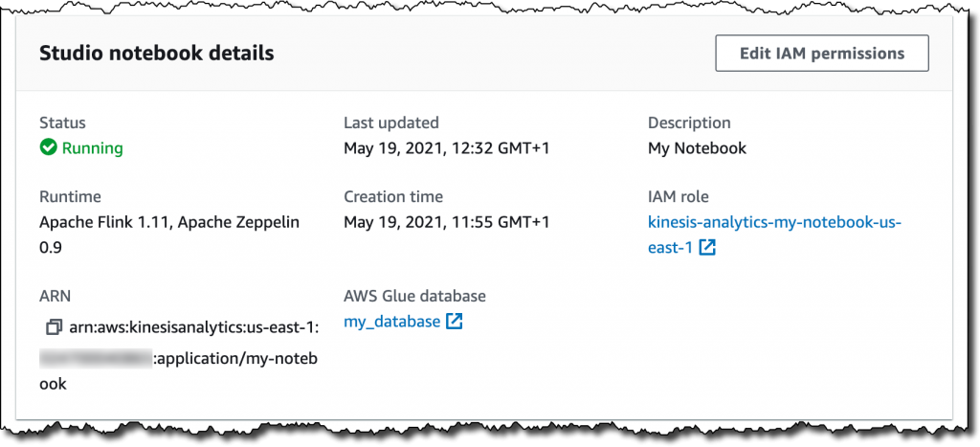
Task: Click the Last updated timestamp 12:32 GMT+1
Action: coord(446,148)
